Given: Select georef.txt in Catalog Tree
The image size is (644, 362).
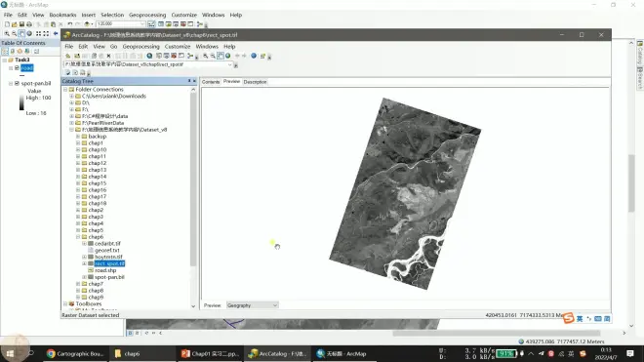Looking at the screenshot, I should click(107, 250).
